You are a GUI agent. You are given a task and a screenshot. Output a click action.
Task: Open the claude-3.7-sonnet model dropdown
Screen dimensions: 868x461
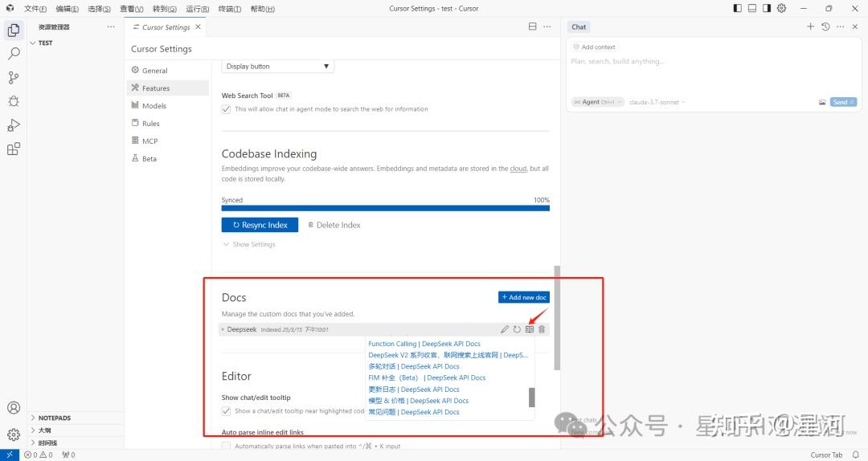click(x=657, y=102)
